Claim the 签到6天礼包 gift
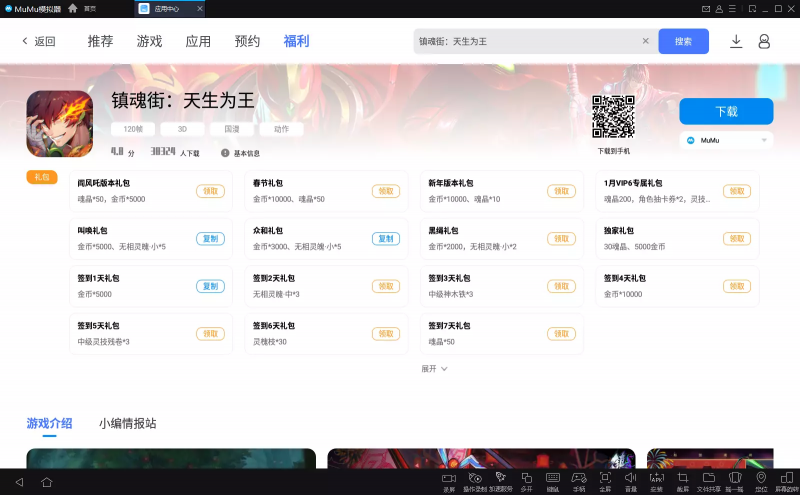The image size is (800, 495). [386, 334]
